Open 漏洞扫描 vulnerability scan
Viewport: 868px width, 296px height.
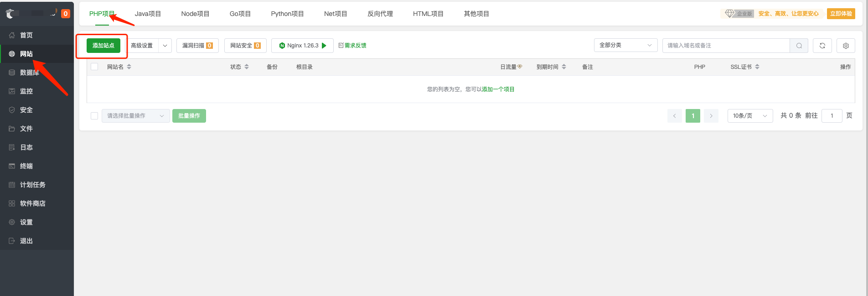click(x=197, y=46)
